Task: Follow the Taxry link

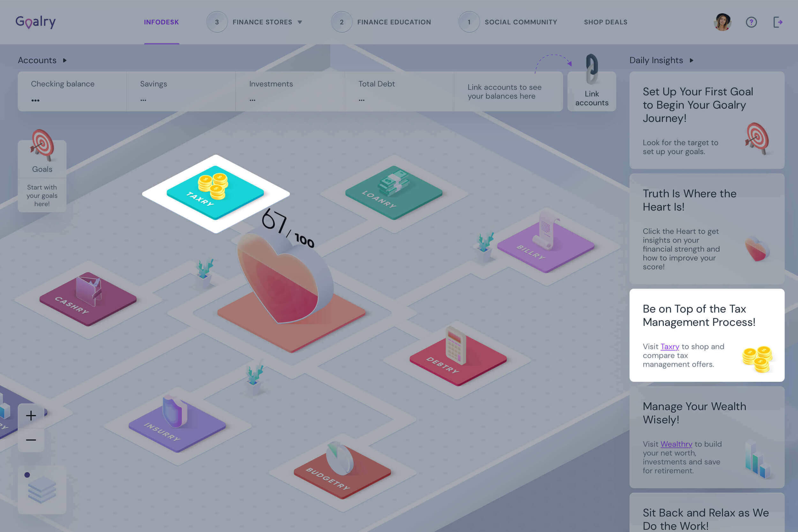Action: point(670,346)
